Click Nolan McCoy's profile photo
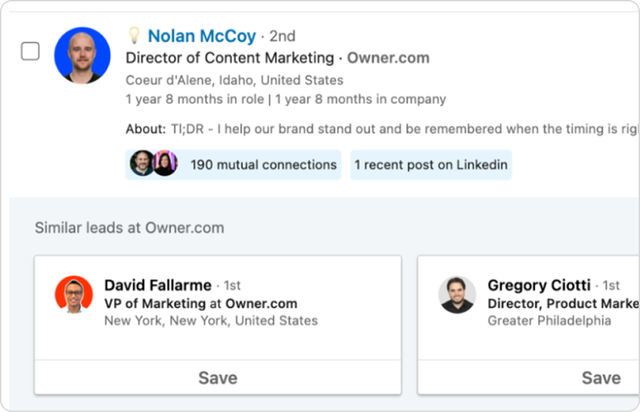This screenshot has height=412, width=640. [x=82, y=56]
